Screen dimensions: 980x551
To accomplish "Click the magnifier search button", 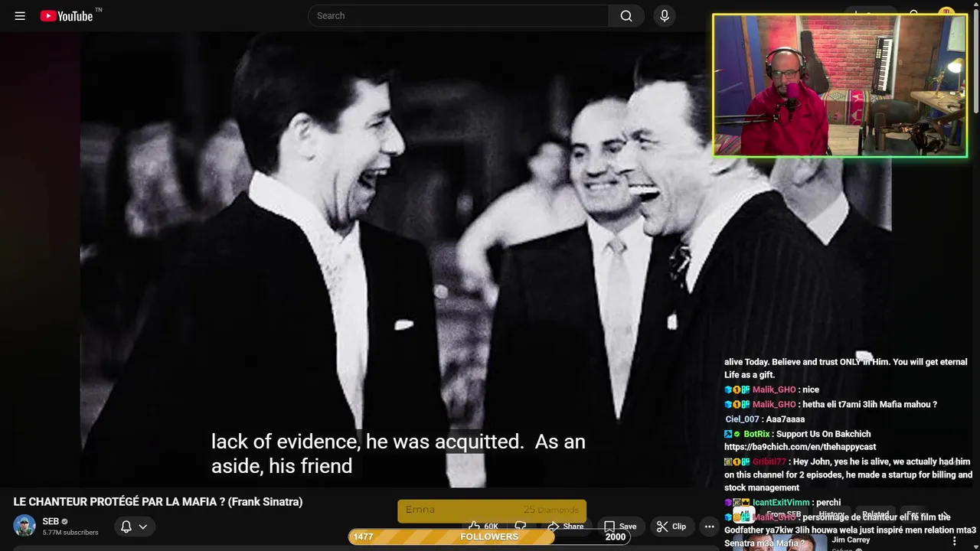I will [626, 16].
